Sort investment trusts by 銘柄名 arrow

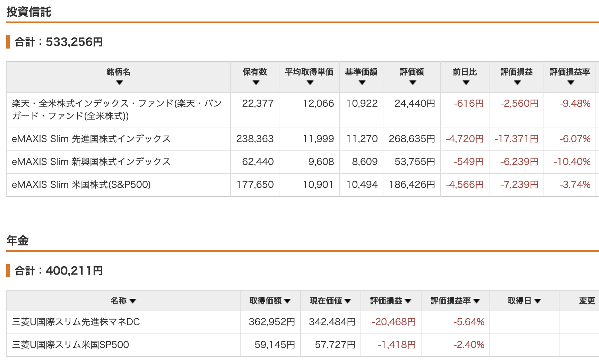pos(119,83)
